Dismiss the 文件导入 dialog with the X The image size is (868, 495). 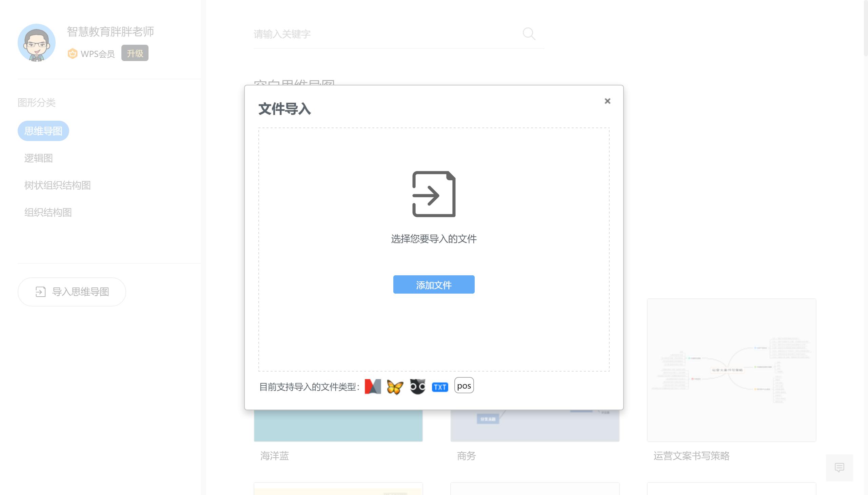[x=607, y=101]
